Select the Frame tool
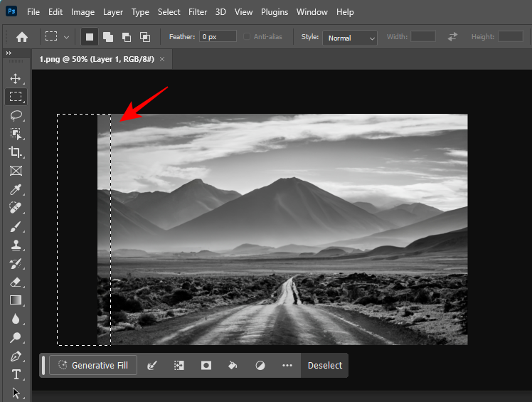The height and width of the screenshot is (402, 532). pos(16,171)
